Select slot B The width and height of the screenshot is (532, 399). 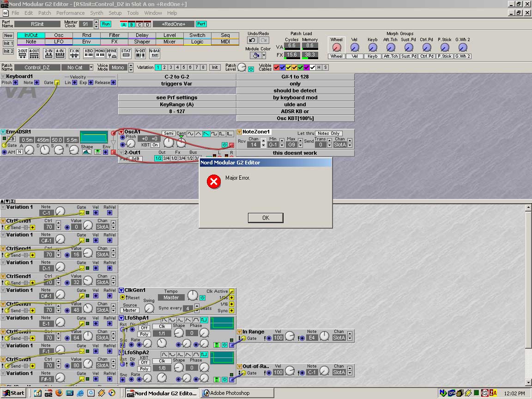coord(132,24)
